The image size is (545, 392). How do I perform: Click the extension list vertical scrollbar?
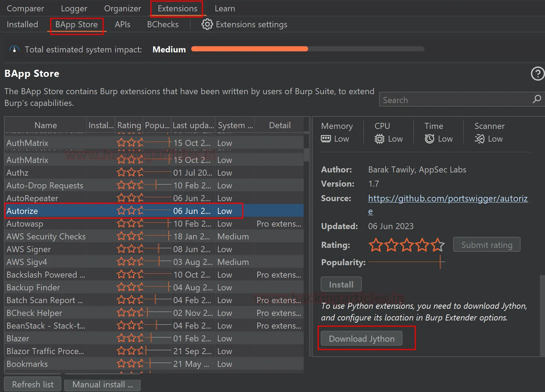[x=307, y=155]
